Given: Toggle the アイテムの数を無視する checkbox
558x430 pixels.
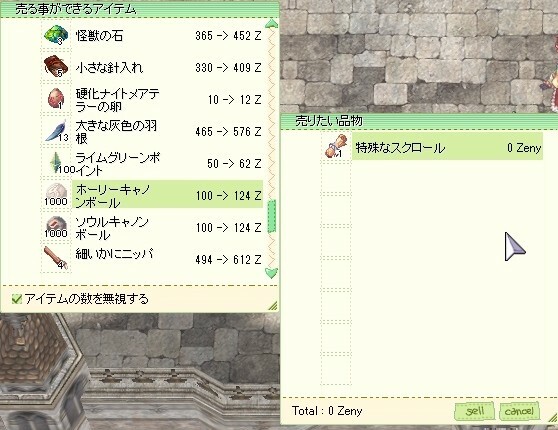Looking at the screenshot, I should [16, 299].
